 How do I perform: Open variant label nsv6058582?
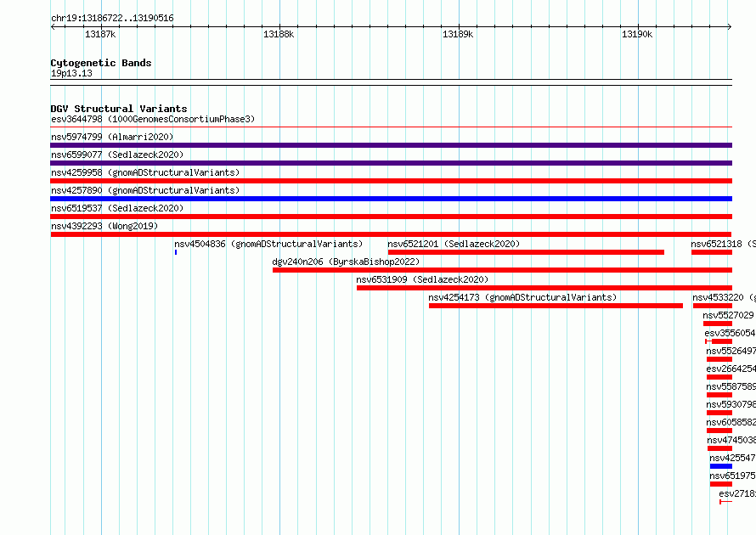[731, 422]
